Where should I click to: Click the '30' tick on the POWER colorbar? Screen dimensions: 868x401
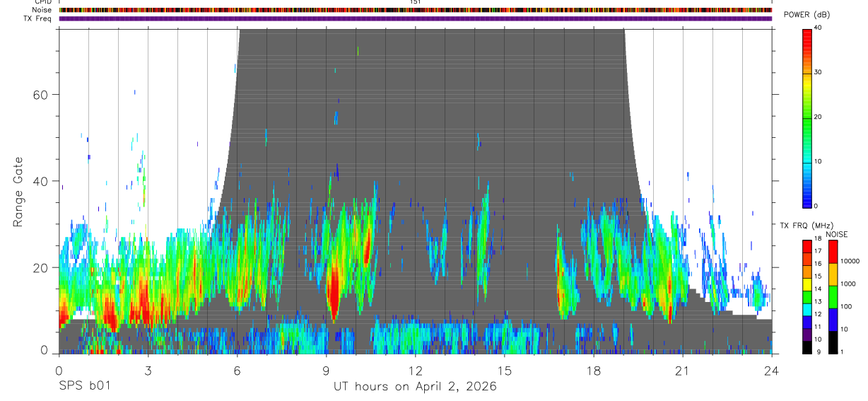[x=819, y=73]
